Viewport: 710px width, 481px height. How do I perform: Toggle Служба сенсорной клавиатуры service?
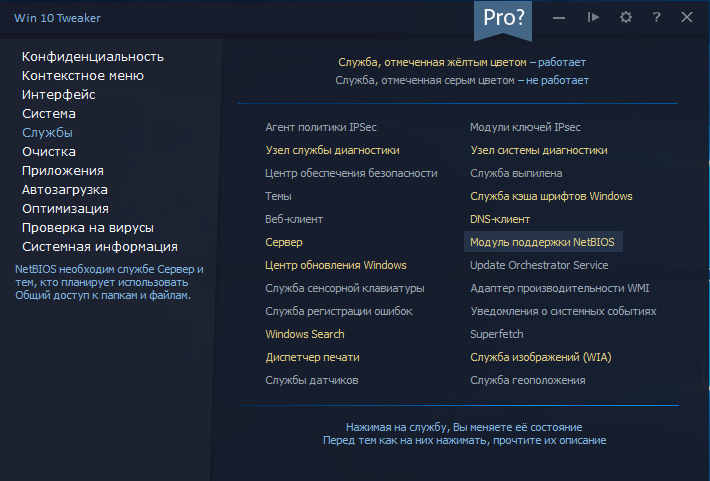[x=345, y=289]
